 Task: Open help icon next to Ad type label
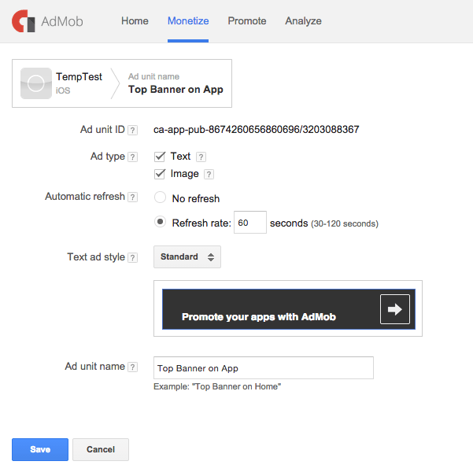pos(132,157)
